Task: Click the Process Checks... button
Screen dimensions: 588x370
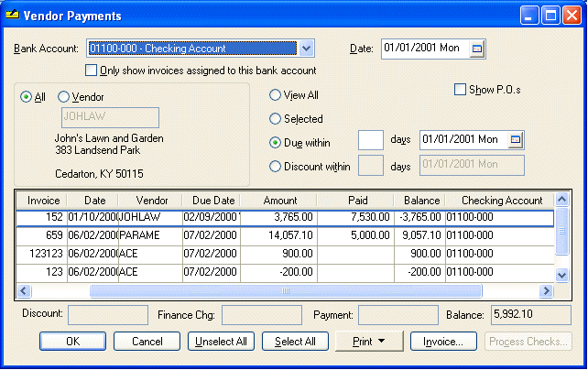Action: click(528, 341)
